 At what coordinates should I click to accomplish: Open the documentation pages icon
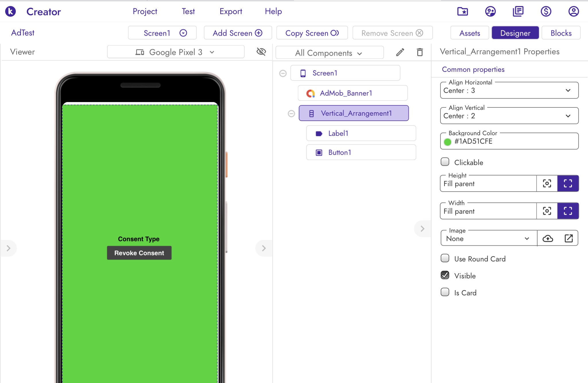[x=518, y=11]
